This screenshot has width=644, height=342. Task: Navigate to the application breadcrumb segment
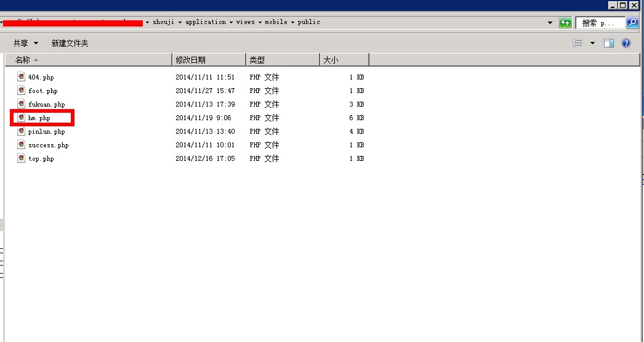tap(206, 22)
